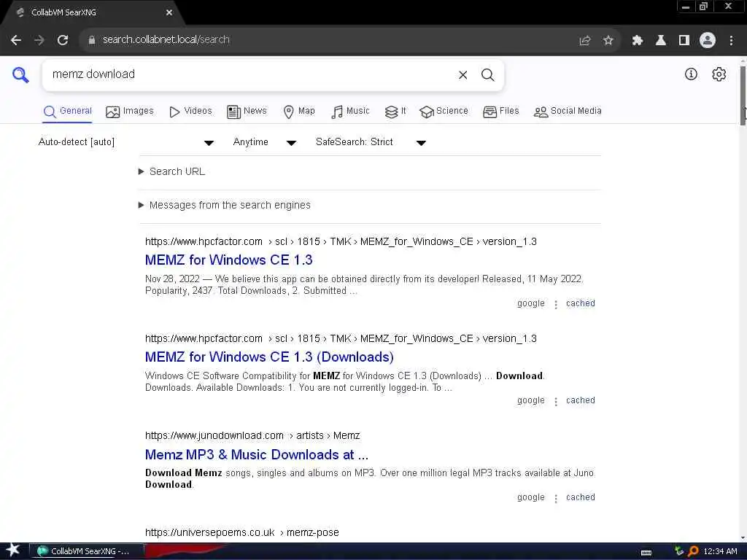Open the Anytime time range dropdown
747x560 pixels.
264,142
